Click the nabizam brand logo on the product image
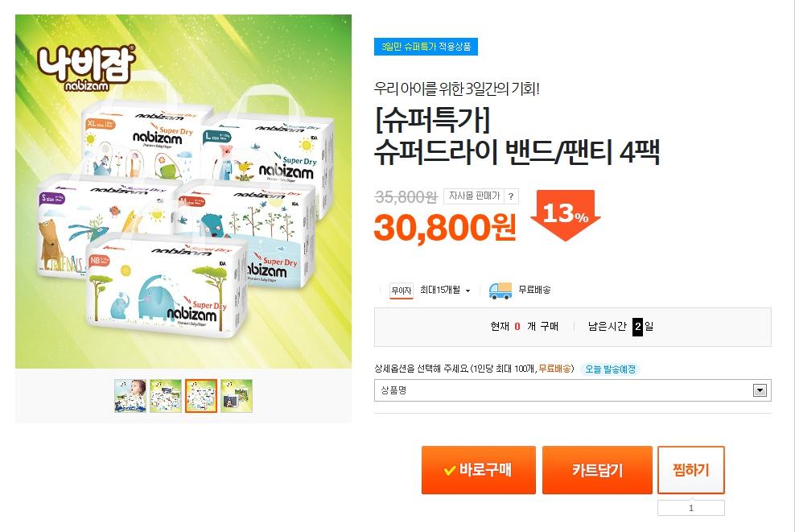The width and height of the screenshot is (795, 532). (86, 68)
